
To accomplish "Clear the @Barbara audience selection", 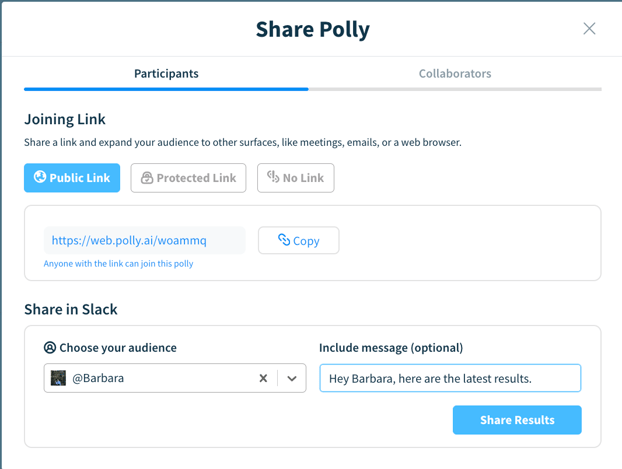I will coord(263,378).
